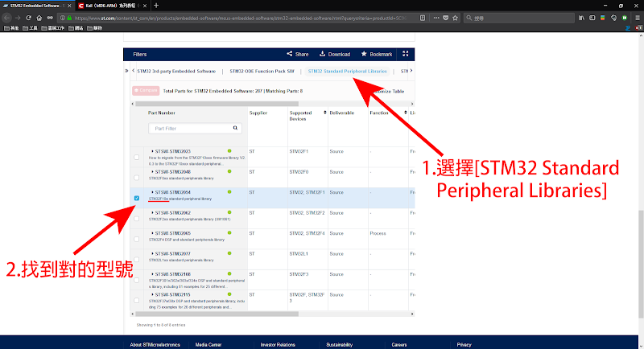This screenshot has width=644, height=349.
Task: Open a new browser tab with plus
Action: (x=156, y=6)
